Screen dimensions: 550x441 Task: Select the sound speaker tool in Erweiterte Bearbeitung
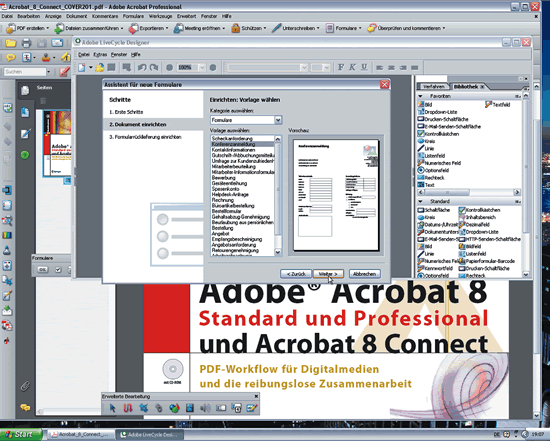(x=205, y=408)
